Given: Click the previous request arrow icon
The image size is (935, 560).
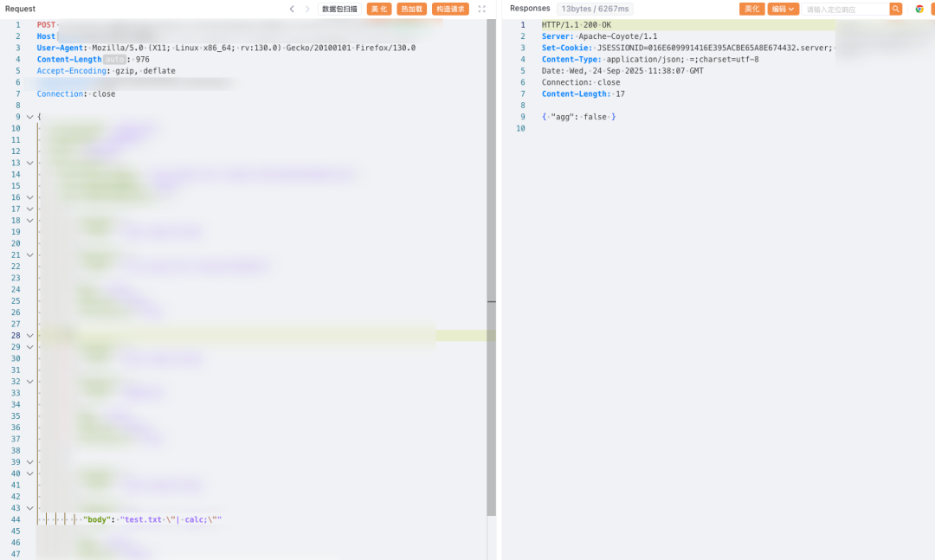Looking at the screenshot, I should (x=292, y=9).
